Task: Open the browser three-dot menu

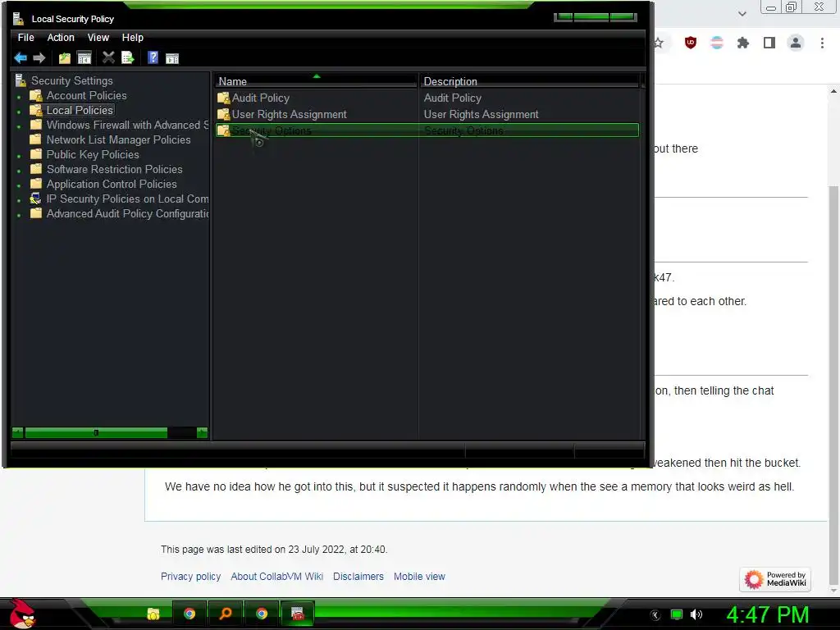Action: tap(822, 43)
